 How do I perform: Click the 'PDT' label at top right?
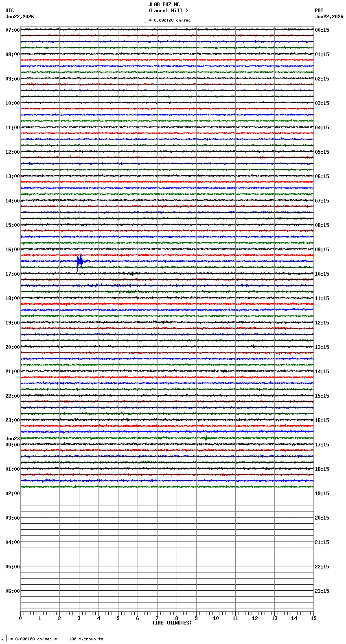(x=319, y=11)
